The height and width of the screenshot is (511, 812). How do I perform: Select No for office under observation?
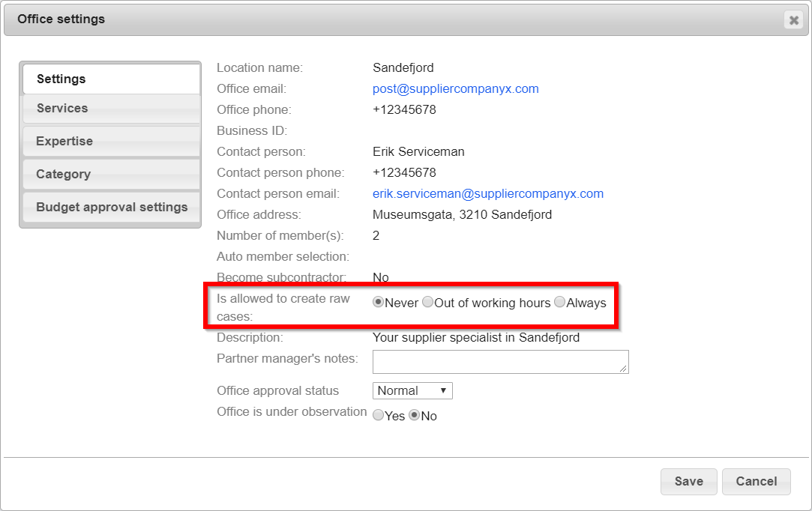coord(414,415)
